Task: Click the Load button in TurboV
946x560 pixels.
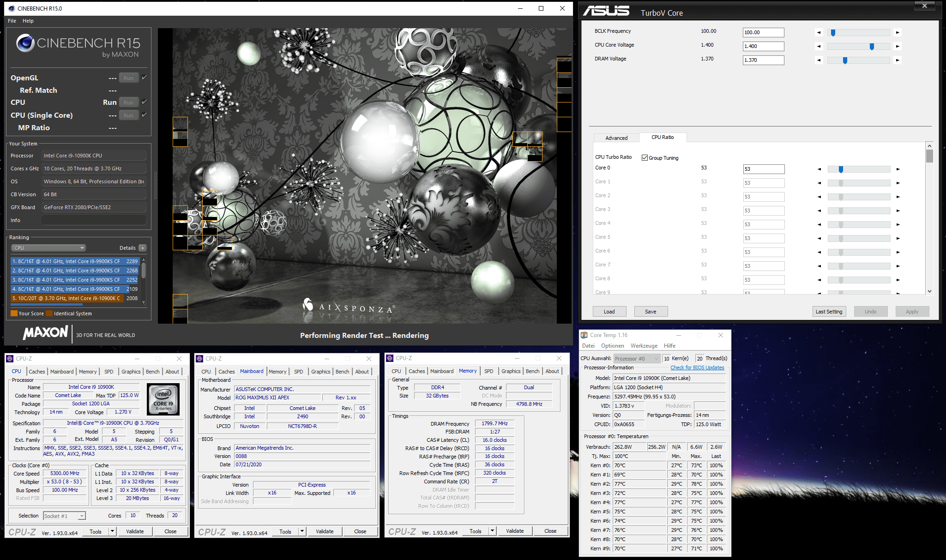Action: click(x=609, y=312)
